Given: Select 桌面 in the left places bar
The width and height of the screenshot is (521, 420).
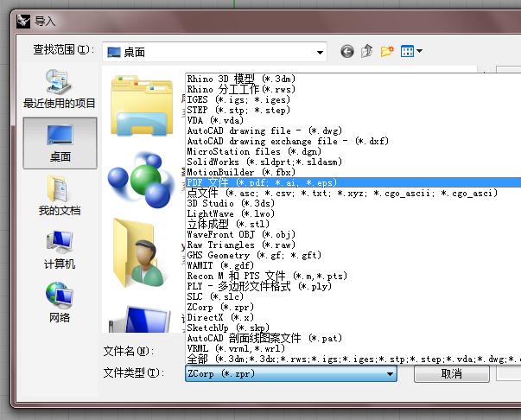Looking at the screenshot, I should click(60, 141).
